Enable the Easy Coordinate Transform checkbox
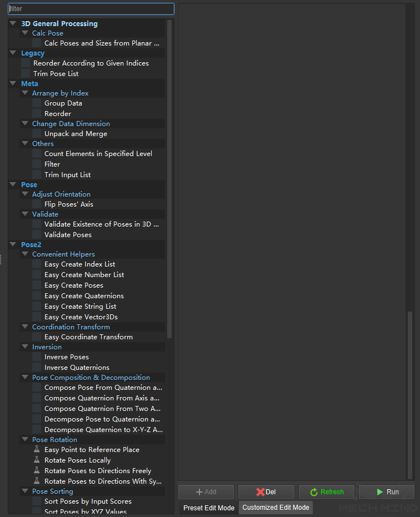The height and width of the screenshot is (517, 420). pos(37,337)
